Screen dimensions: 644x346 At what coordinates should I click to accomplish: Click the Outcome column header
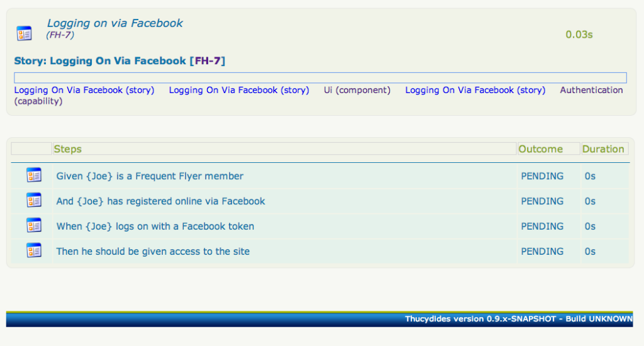point(540,149)
